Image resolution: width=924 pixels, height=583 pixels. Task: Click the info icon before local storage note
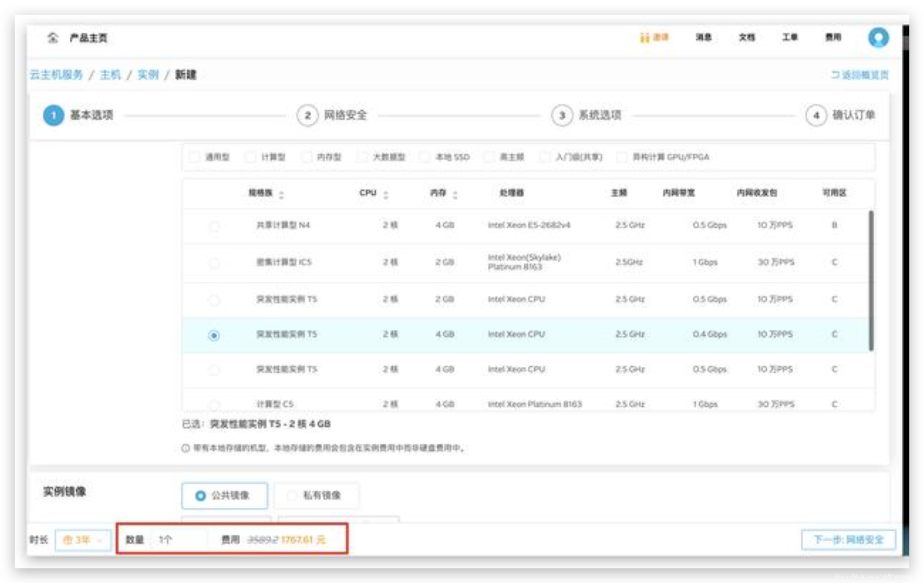click(186, 448)
